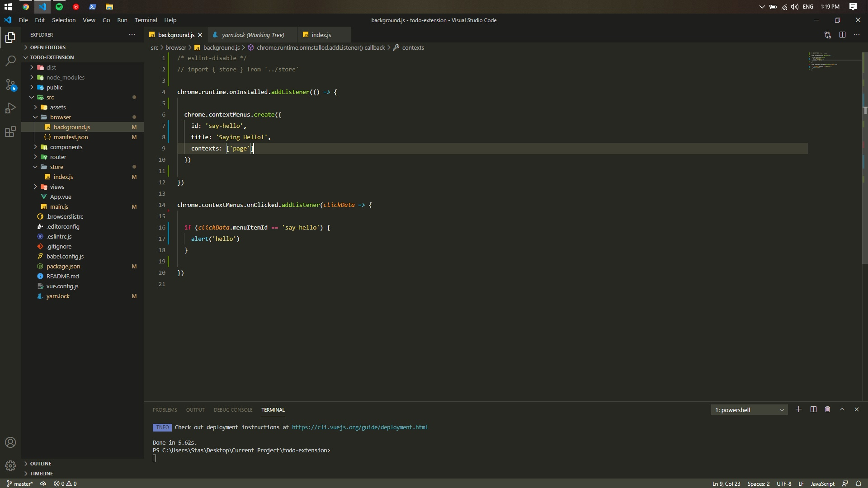
Task: Close the terminal panel
Action: click(857, 409)
